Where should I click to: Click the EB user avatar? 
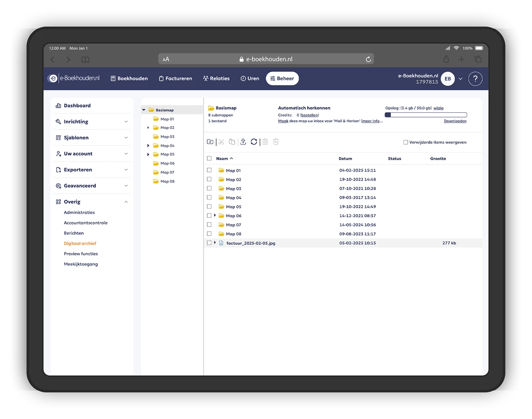[448, 79]
